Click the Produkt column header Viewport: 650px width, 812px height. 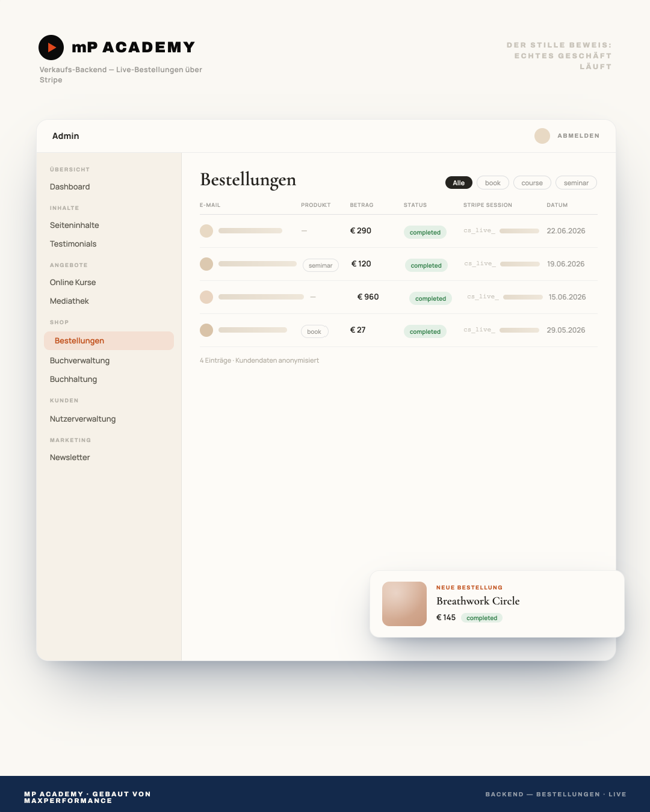tap(316, 205)
